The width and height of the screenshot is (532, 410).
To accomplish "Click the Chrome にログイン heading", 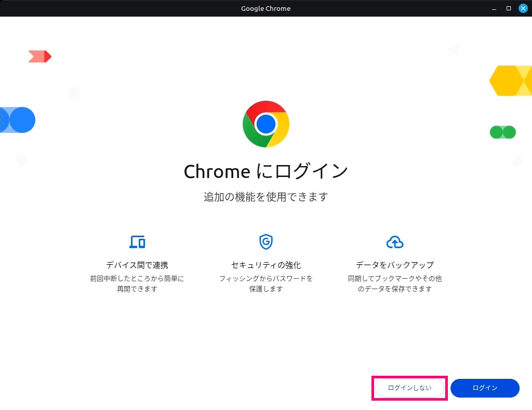I will coord(266,171).
